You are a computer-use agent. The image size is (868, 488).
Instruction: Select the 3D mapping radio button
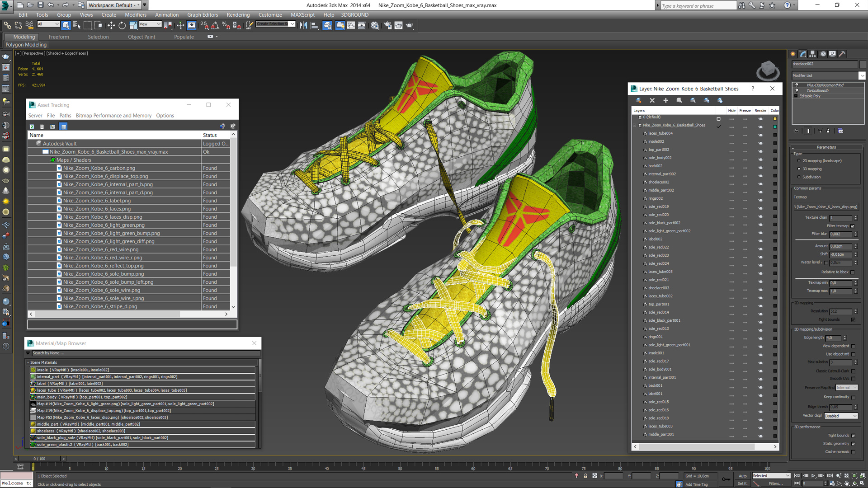coord(799,169)
